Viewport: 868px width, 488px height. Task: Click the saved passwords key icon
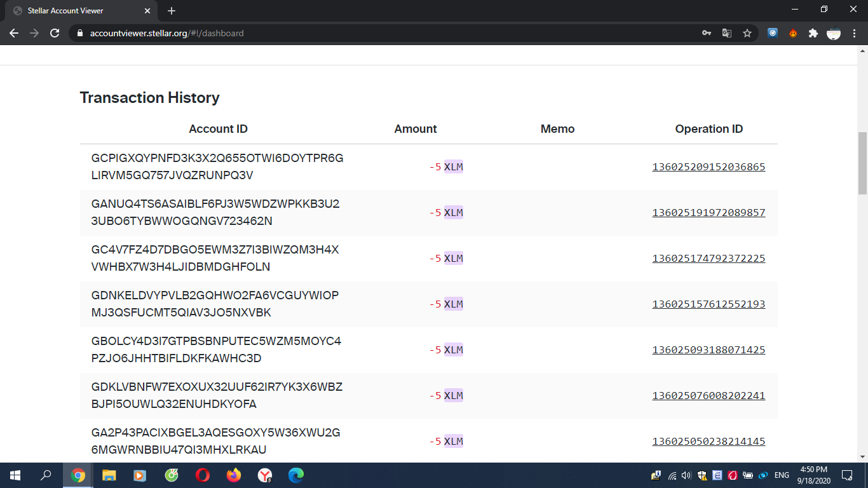pyautogui.click(x=706, y=33)
